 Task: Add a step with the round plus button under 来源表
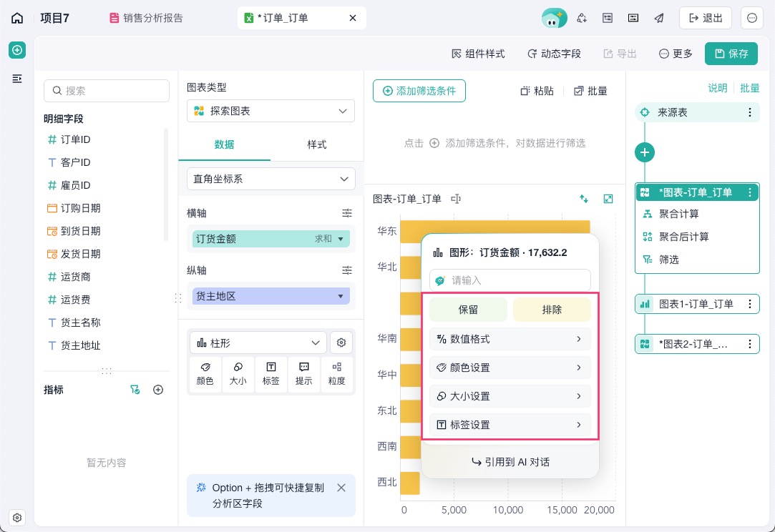645,152
